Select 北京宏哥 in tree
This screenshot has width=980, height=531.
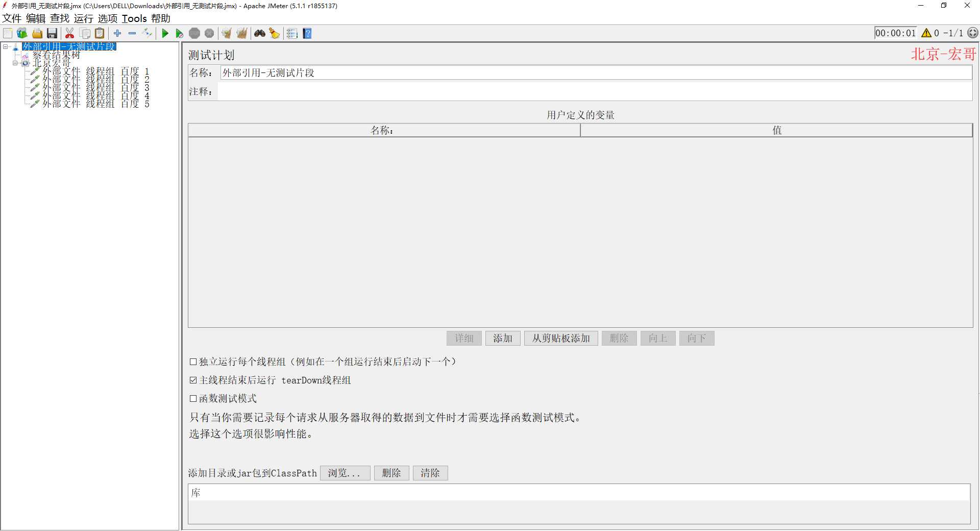(52, 63)
